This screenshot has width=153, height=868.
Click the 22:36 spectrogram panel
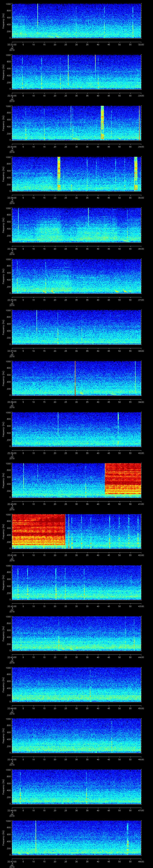pyautogui.click(x=76, y=276)
